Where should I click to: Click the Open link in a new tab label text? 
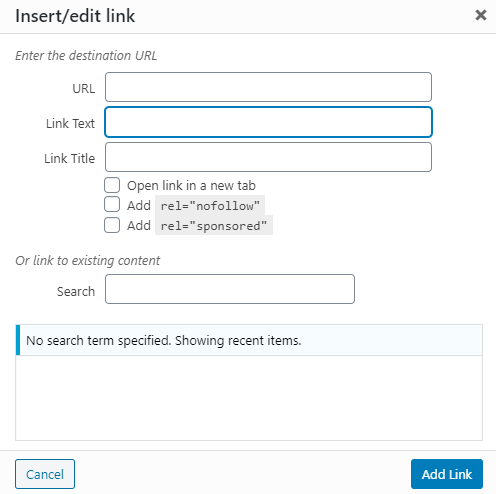191,186
